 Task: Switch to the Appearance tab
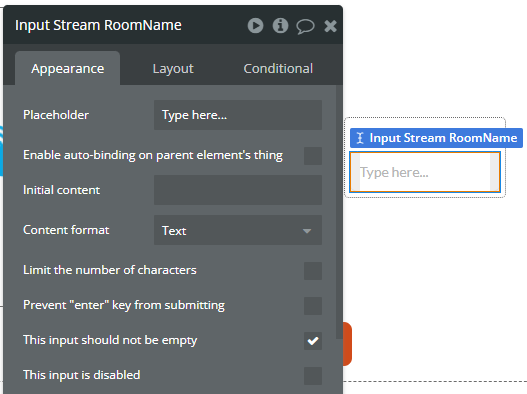pyautogui.click(x=68, y=68)
